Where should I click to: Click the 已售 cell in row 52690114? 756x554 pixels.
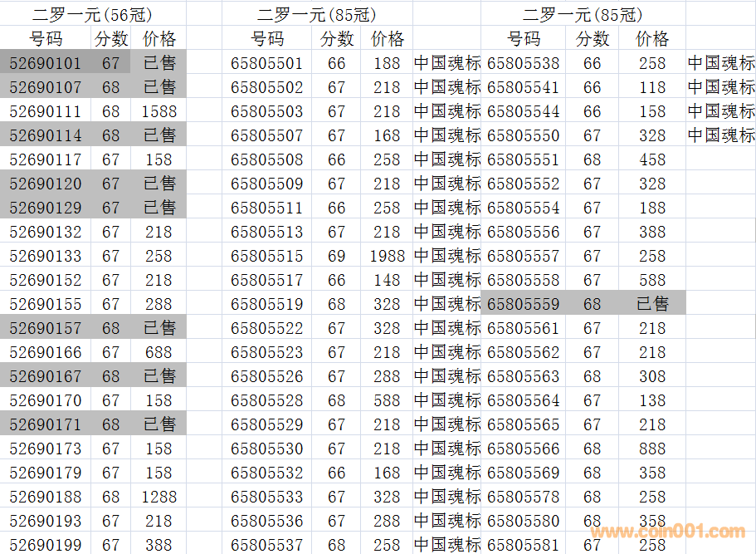click(x=159, y=135)
